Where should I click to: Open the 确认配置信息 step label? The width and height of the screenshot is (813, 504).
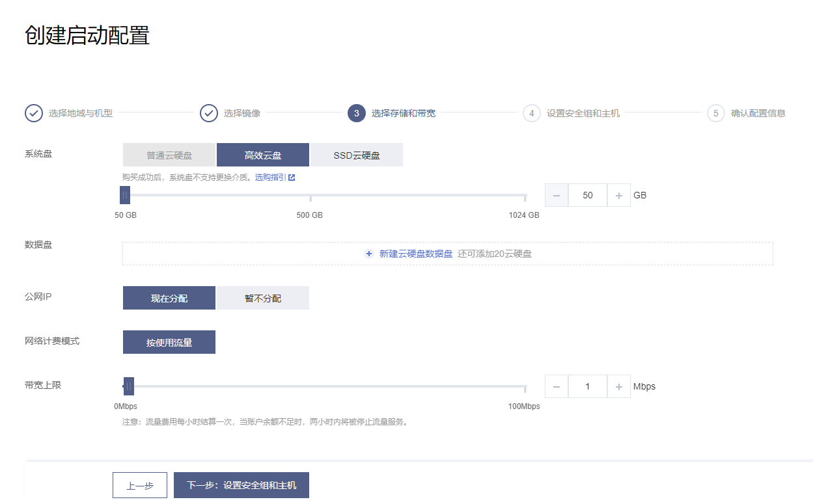[758, 113]
